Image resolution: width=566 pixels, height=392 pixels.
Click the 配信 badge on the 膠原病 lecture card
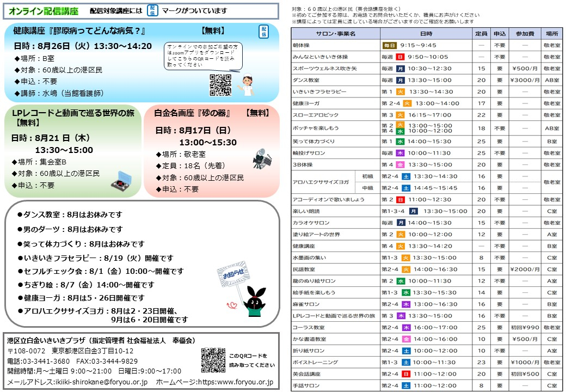tap(263, 32)
